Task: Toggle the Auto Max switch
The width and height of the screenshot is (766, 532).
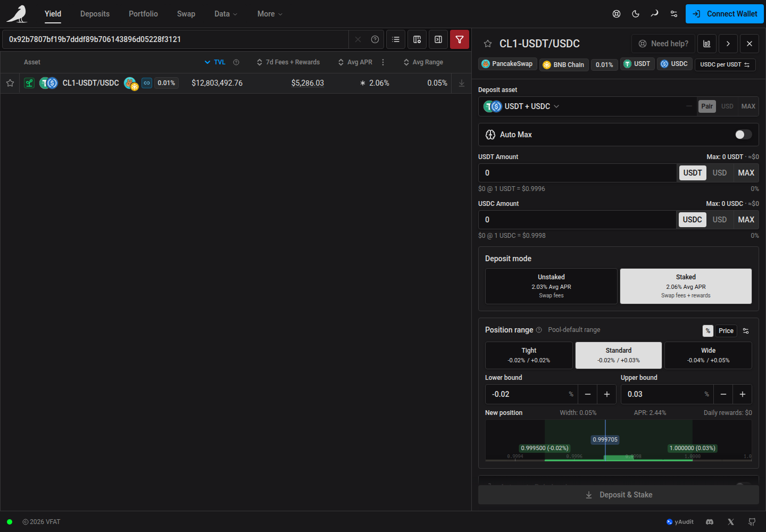Action: 743,135
